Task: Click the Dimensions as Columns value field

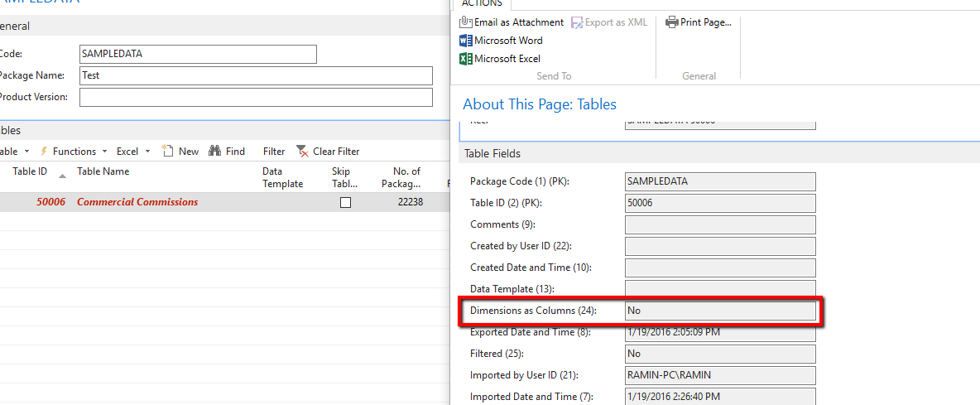Action: [x=720, y=311]
